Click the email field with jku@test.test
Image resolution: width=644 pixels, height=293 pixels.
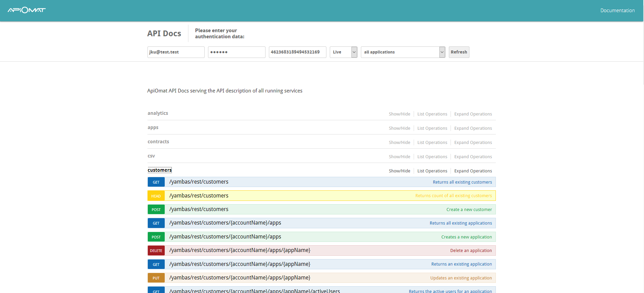176,52
